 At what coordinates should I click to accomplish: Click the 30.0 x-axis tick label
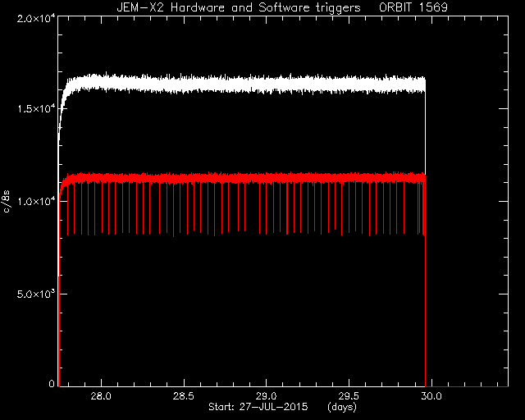pos(431,396)
